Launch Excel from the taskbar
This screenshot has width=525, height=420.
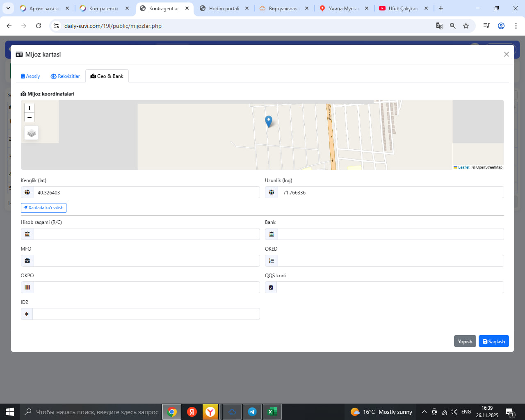point(272,412)
